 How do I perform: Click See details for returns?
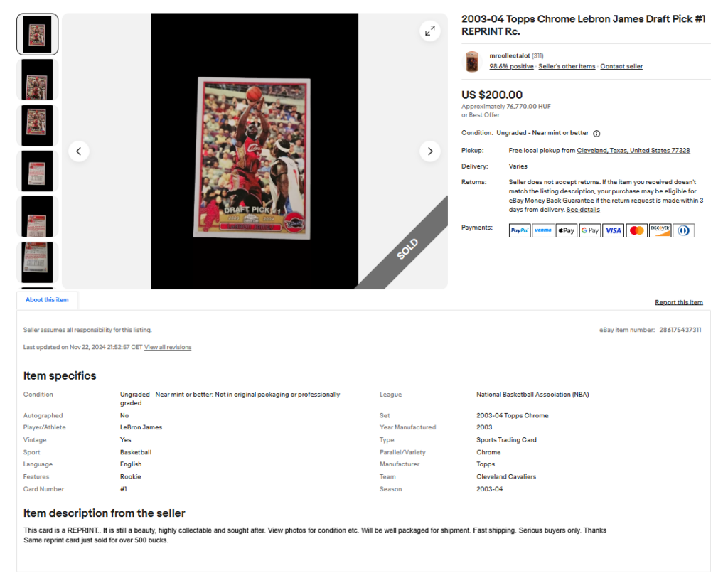[583, 210]
